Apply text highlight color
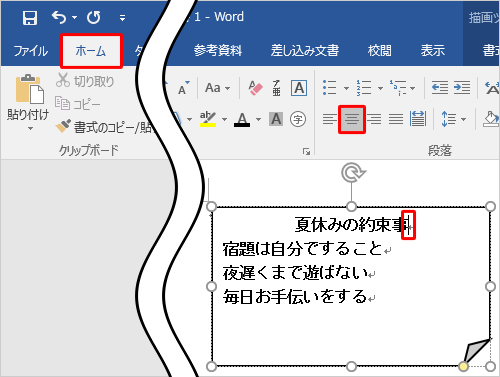This screenshot has height=377, width=500. [x=208, y=119]
